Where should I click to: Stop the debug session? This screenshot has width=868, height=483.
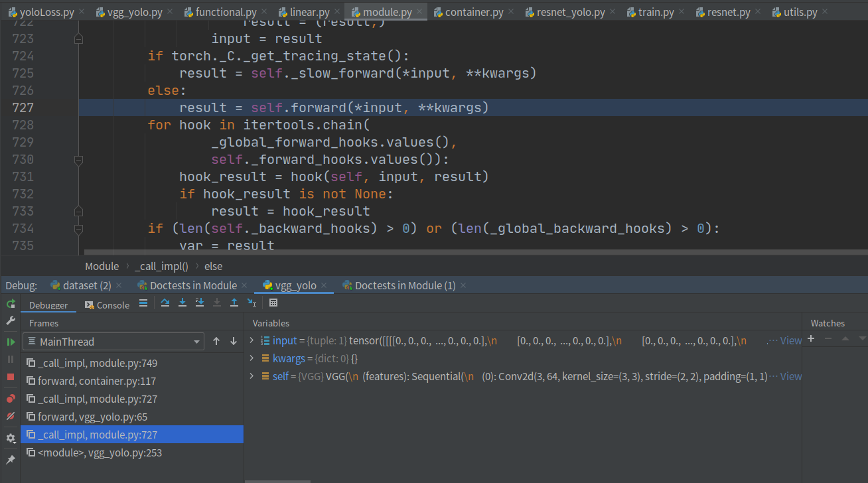10,376
